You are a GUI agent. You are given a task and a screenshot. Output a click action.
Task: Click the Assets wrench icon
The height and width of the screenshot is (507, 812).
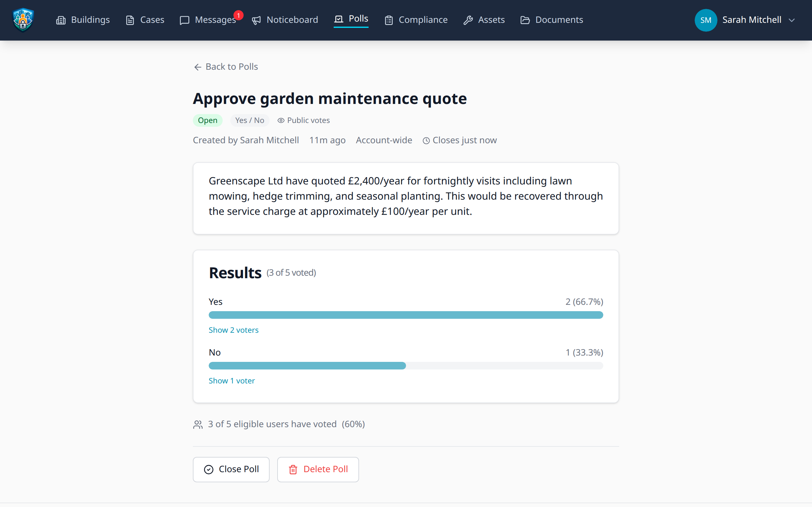tap(468, 20)
